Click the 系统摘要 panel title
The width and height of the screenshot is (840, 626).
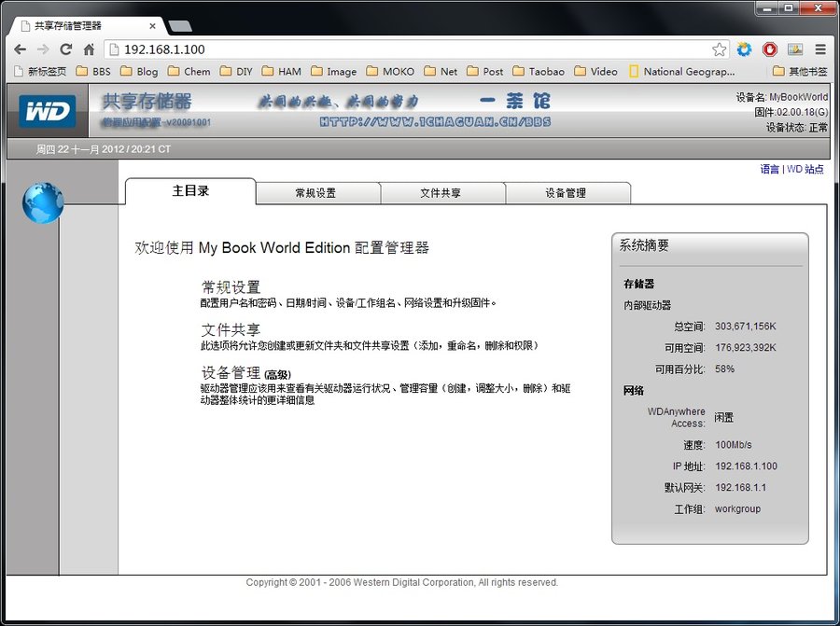(x=644, y=245)
